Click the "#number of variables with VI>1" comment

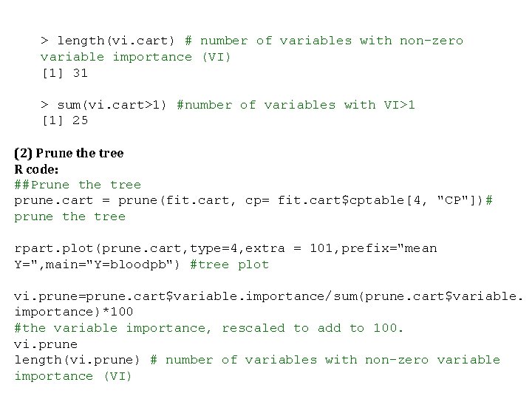click(296, 105)
